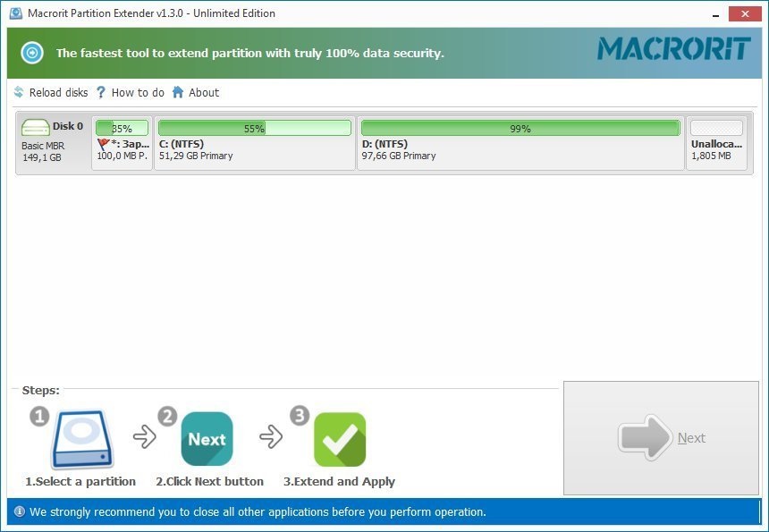Click the info icon in the green banner
This screenshot has height=532, width=769.
[x=32, y=53]
